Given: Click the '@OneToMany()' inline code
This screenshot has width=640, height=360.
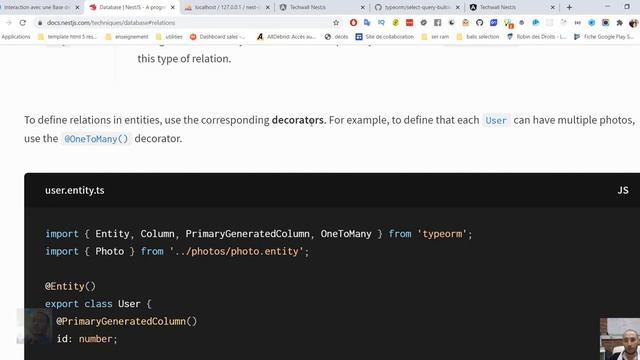Looking at the screenshot, I should [96, 139].
